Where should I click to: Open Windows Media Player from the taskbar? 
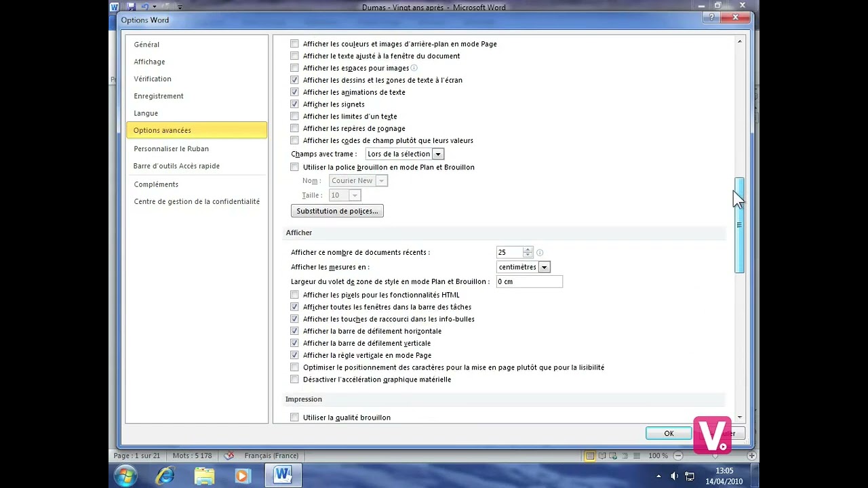coord(242,476)
